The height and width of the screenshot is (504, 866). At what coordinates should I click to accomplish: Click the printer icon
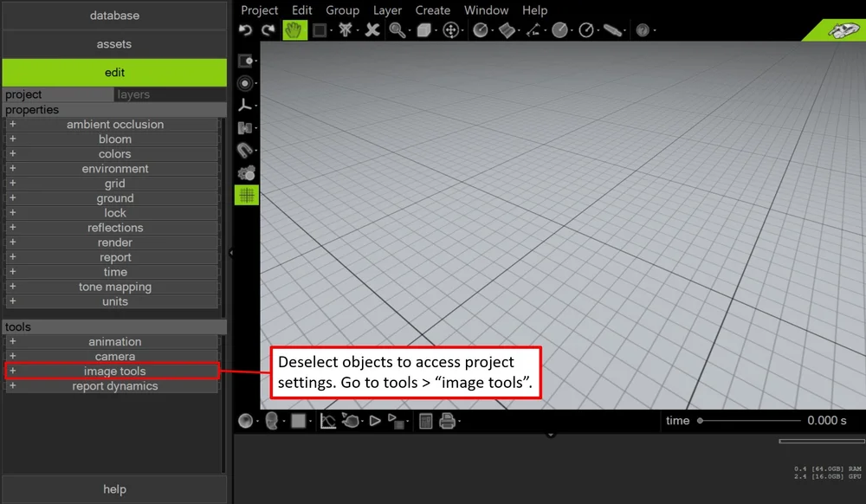click(x=447, y=421)
